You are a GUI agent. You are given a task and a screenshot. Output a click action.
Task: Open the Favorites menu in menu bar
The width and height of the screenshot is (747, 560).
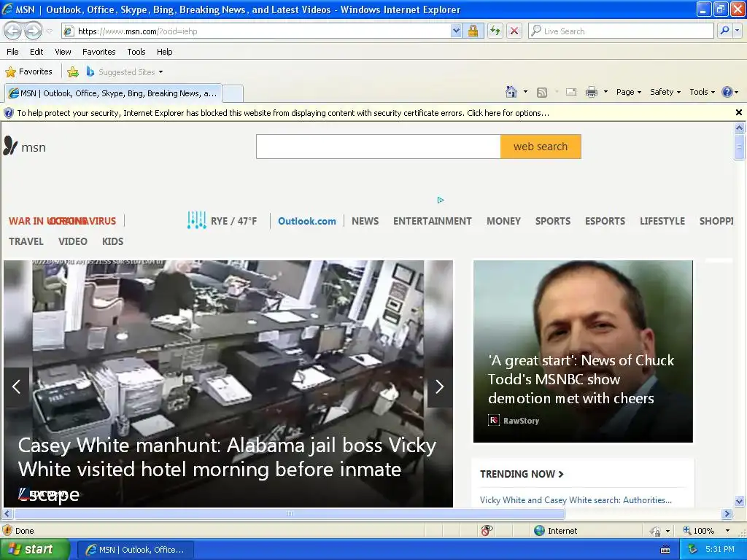(x=98, y=52)
